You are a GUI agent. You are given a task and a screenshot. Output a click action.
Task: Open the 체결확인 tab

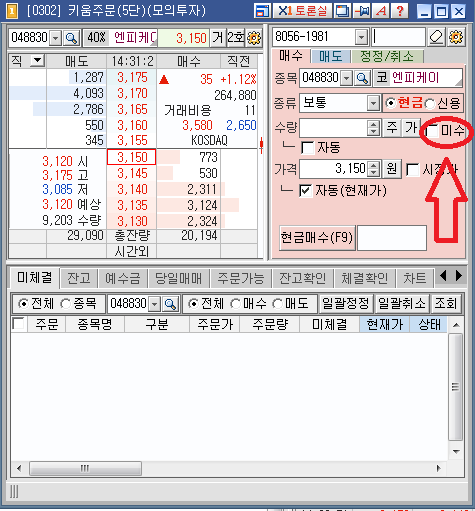pos(365,278)
